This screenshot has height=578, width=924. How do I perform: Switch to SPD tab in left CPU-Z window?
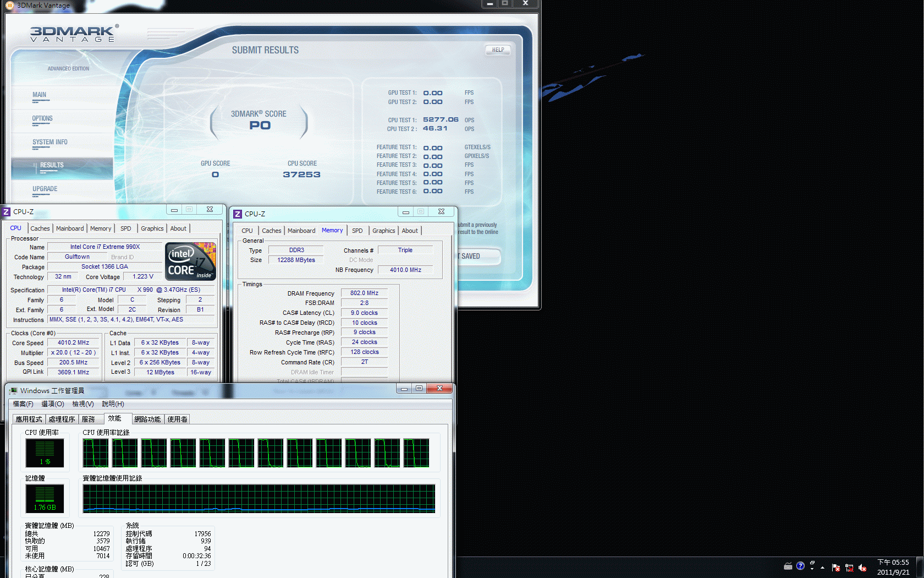126,228
